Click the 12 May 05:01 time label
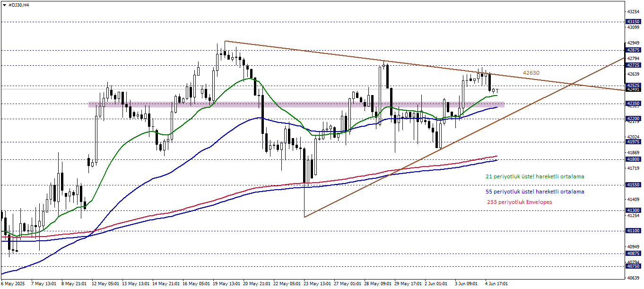 [105, 284]
